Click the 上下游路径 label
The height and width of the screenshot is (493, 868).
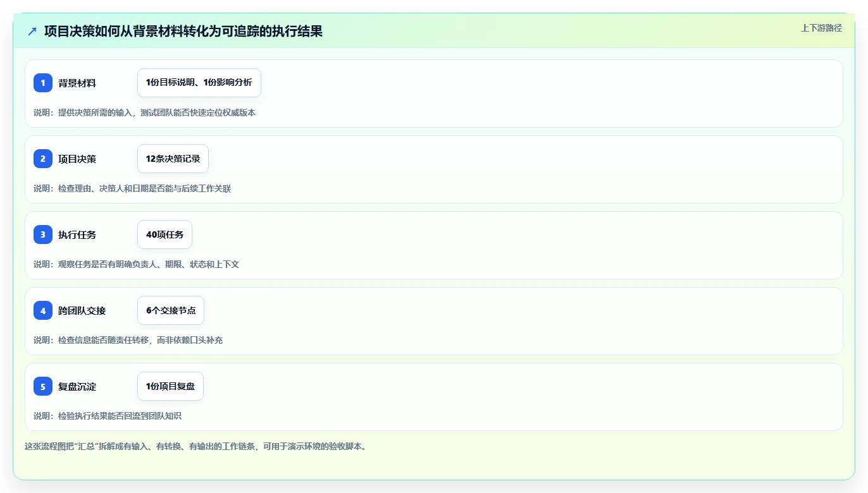pos(821,28)
